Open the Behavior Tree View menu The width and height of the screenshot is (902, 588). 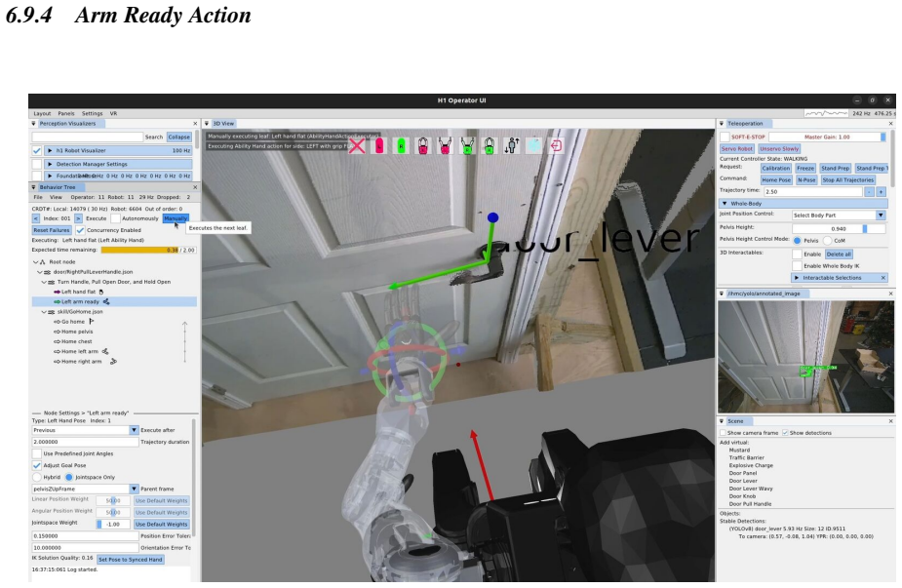tap(56, 197)
